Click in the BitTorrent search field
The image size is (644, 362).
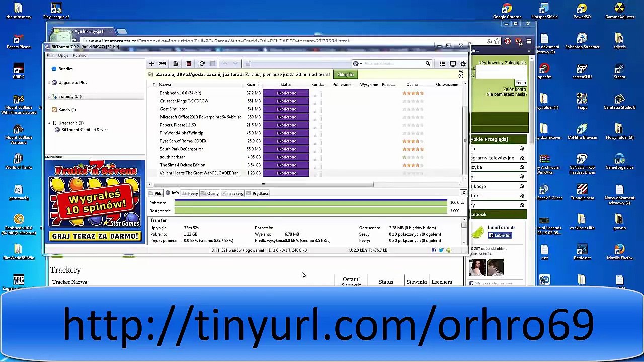click(392, 64)
